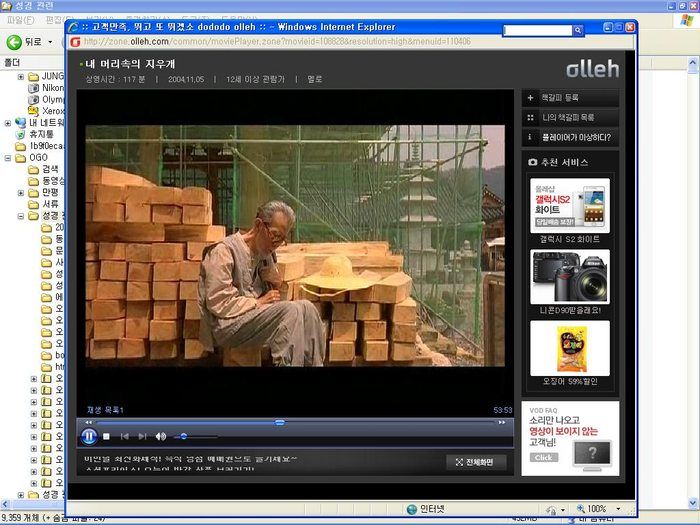Click the olleh logo
The height and width of the screenshot is (525, 700).
[592, 69]
